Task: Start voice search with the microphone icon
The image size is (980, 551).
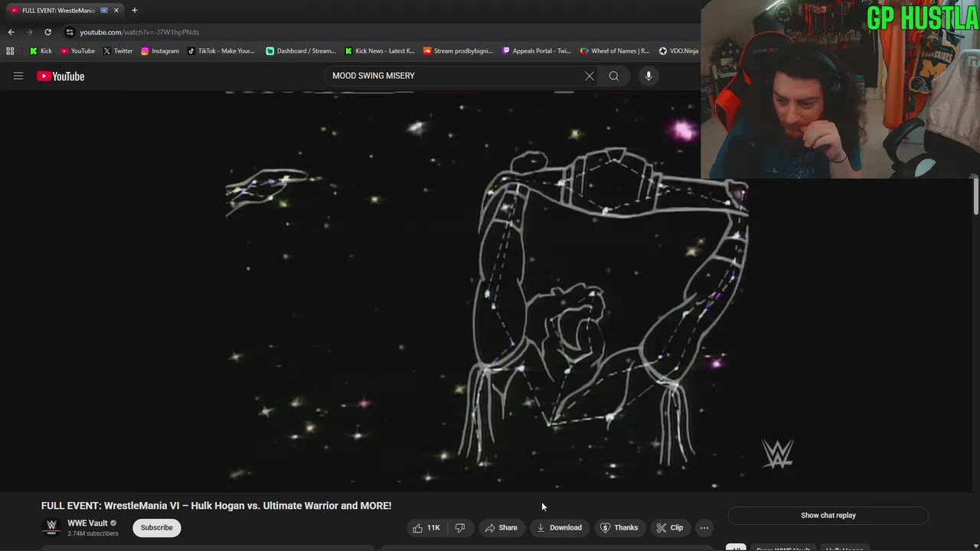Action: click(x=648, y=76)
